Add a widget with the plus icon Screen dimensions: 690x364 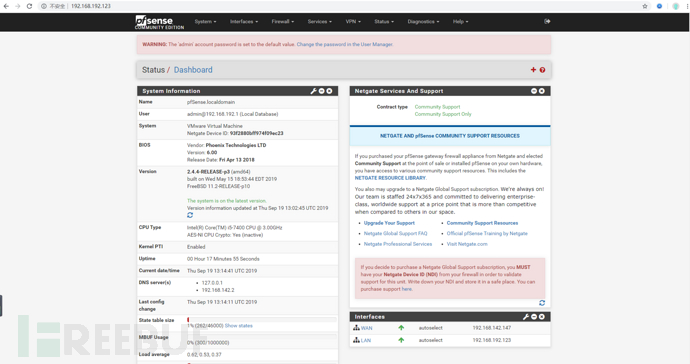[533, 70]
